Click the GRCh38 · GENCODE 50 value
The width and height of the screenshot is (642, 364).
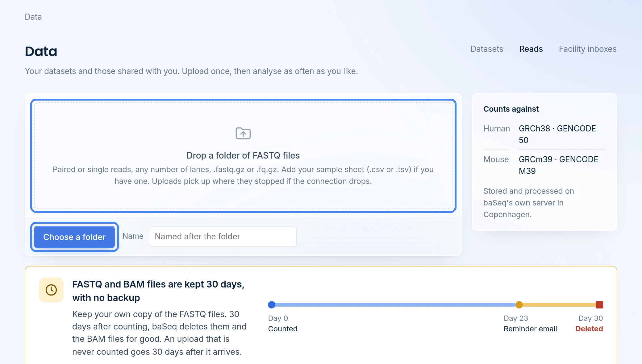click(x=557, y=134)
